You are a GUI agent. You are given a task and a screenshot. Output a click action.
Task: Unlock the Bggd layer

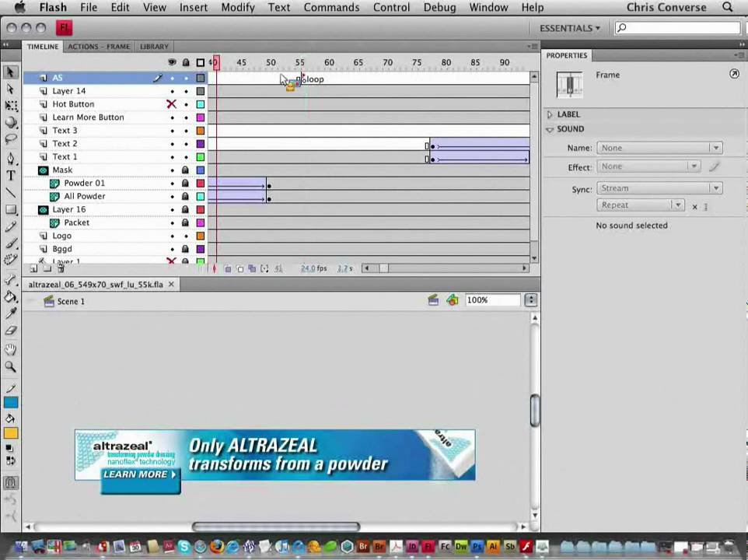(x=186, y=249)
